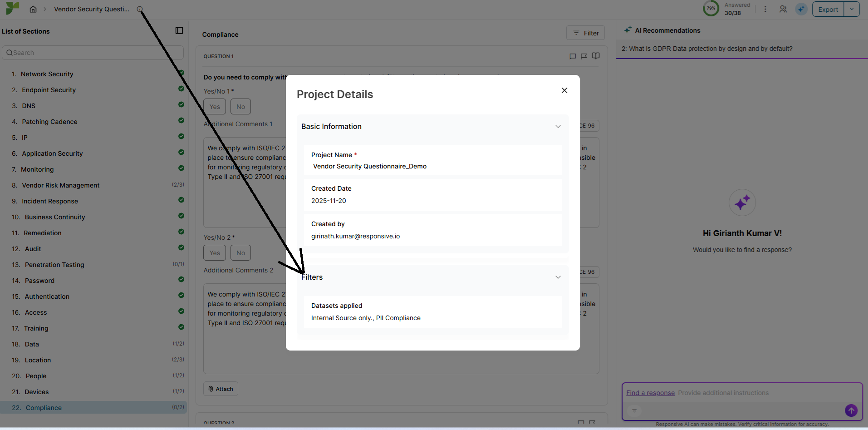868x430 pixels.
Task: Open the People section
Action: pos(94,376)
